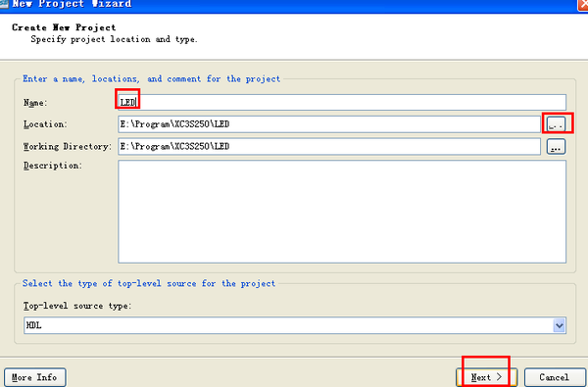
Task: Click the Description: label
Action: coord(53,166)
